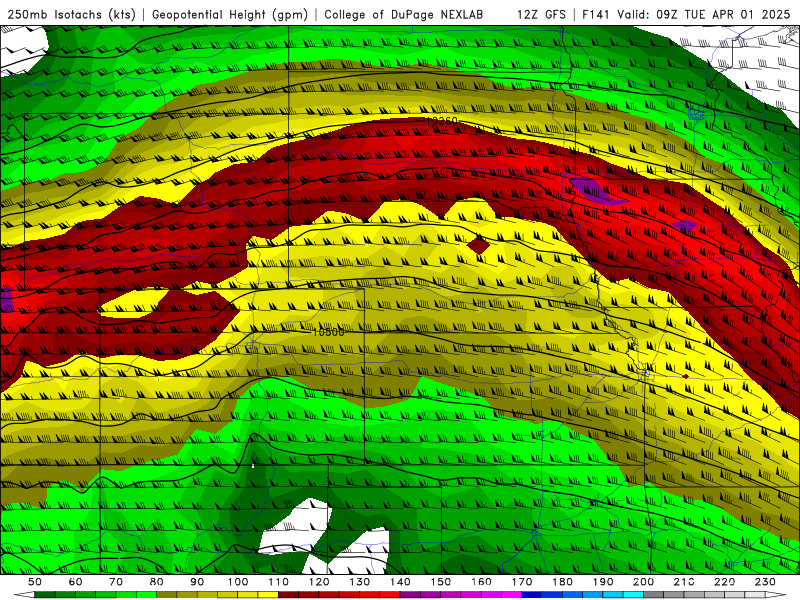Select the 170 kt legend label
800x600 pixels.
(522, 582)
